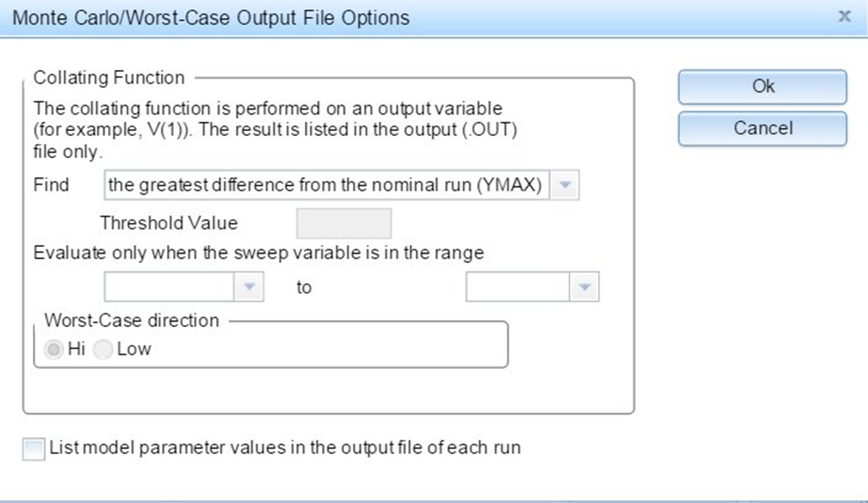868x503 pixels.
Task: Click the Ok button
Action: point(762,87)
